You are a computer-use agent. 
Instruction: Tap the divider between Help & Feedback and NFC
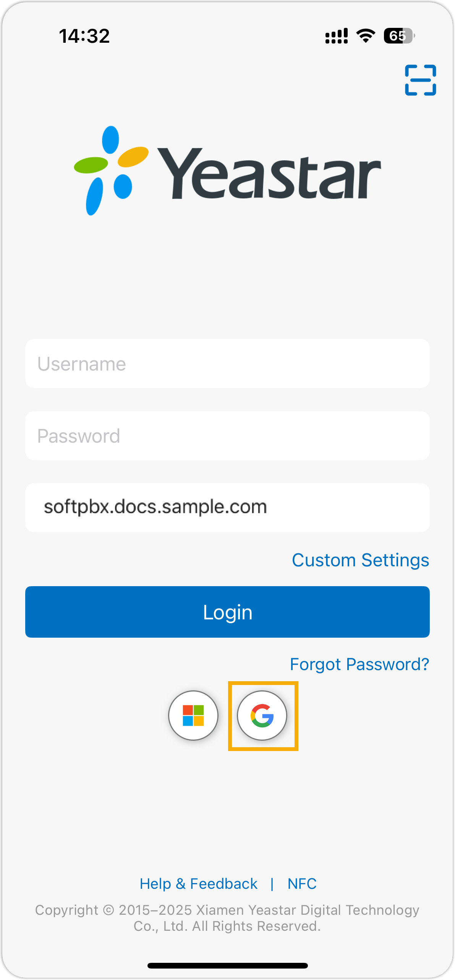click(272, 884)
